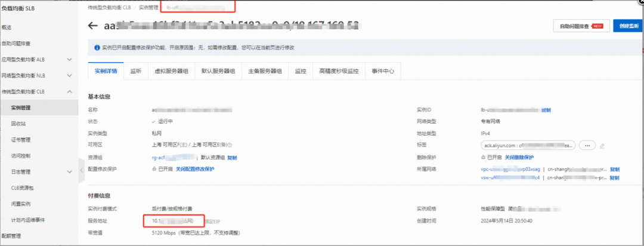Click the 自助问题排查 NEW button
The image size is (644, 246).
581,26
